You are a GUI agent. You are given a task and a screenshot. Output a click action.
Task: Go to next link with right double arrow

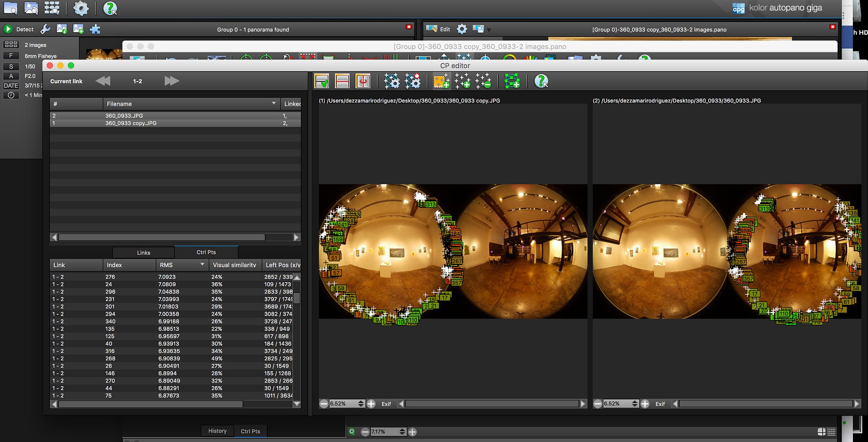click(172, 81)
